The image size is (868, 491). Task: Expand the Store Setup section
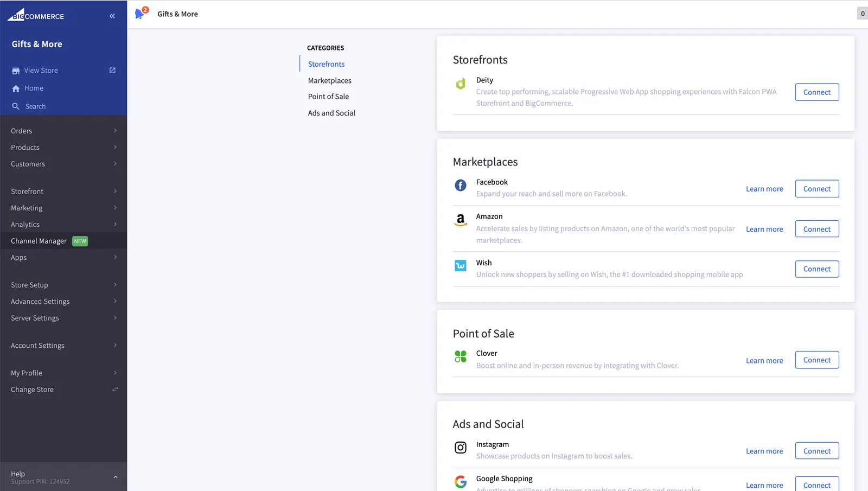tap(63, 285)
